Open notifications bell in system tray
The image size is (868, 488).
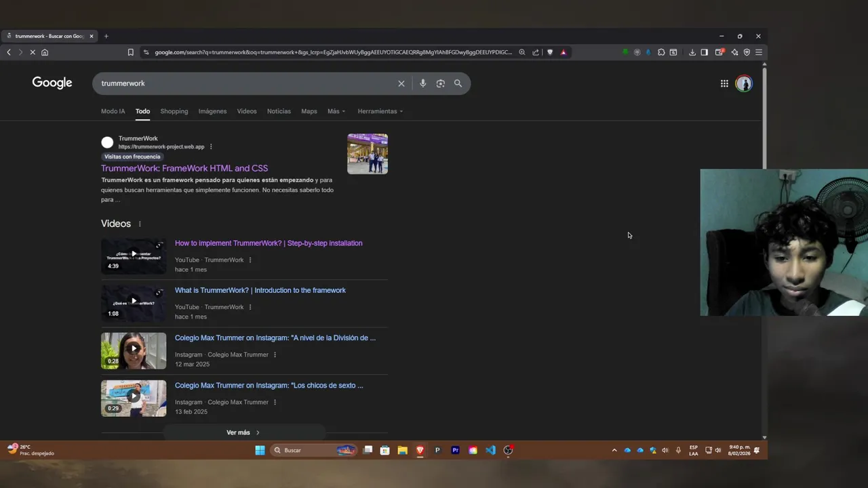[757, 450]
